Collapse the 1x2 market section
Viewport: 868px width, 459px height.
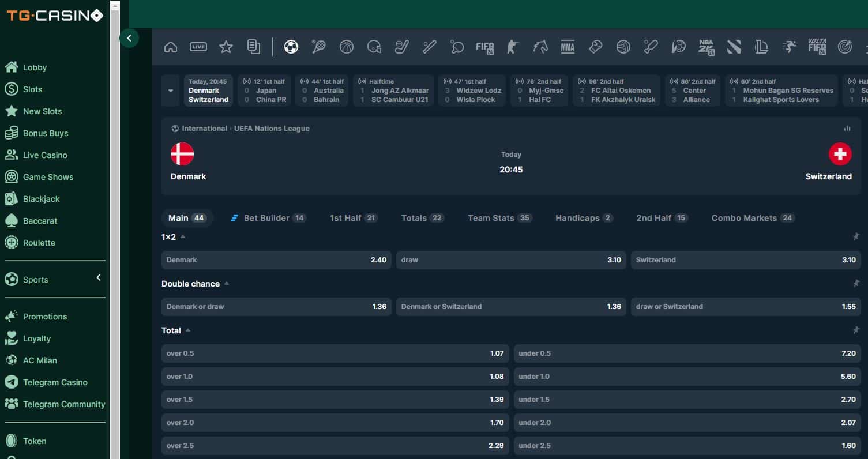[183, 236]
